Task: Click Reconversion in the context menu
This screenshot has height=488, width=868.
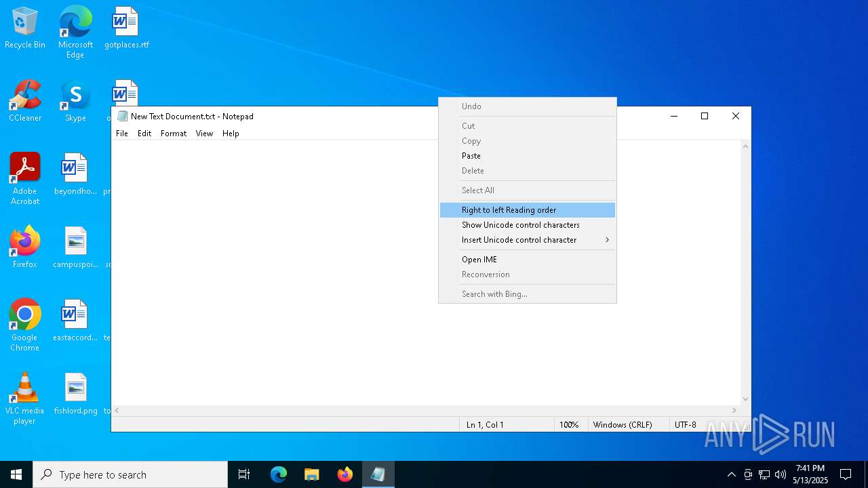Action: (528, 274)
